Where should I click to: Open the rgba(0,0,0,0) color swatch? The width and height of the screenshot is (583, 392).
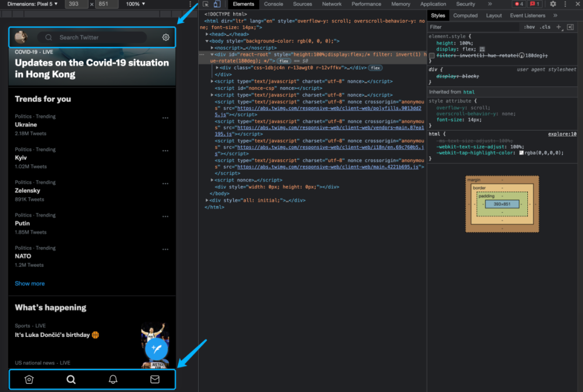[x=521, y=153]
